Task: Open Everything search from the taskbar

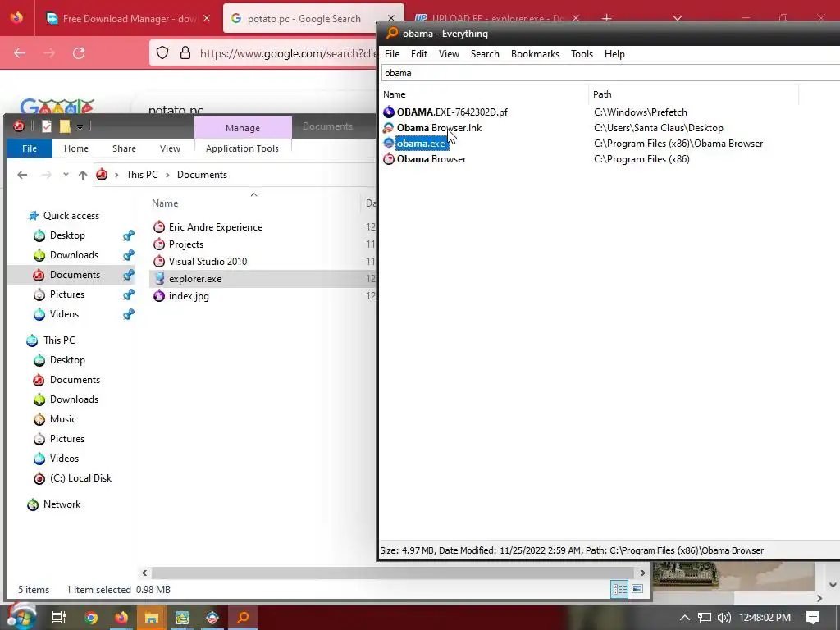Action: point(243,618)
